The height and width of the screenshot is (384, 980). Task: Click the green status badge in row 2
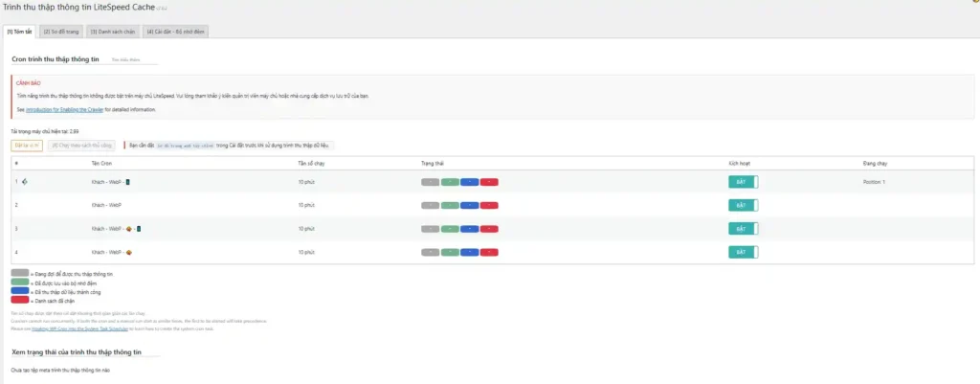450,205
